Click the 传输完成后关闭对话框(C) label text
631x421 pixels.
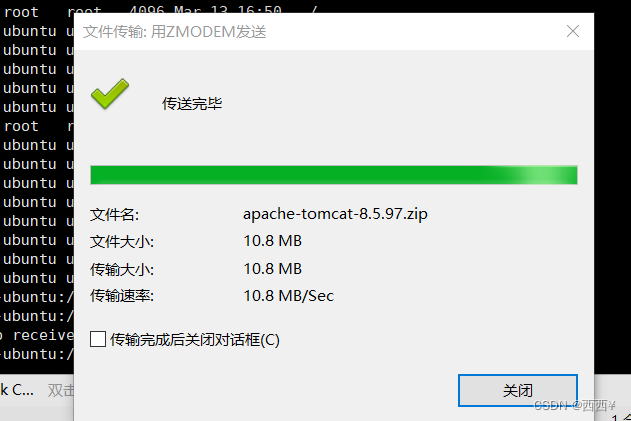(195, 340)
